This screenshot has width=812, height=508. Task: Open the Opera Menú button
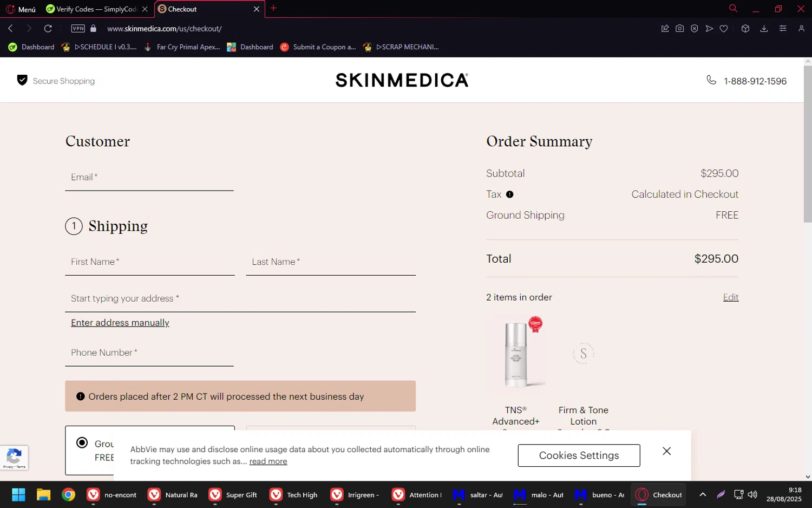[21, 9]
